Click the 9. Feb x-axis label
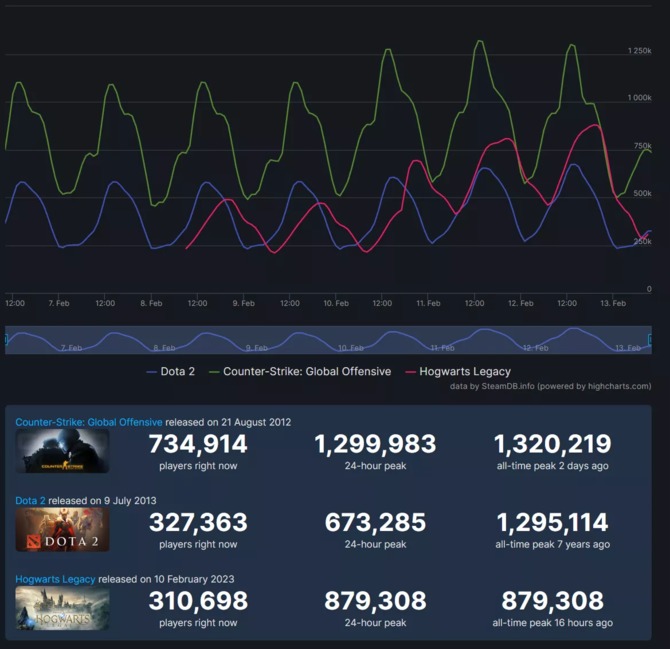670x649 pixels. click(x=244, y=303)
